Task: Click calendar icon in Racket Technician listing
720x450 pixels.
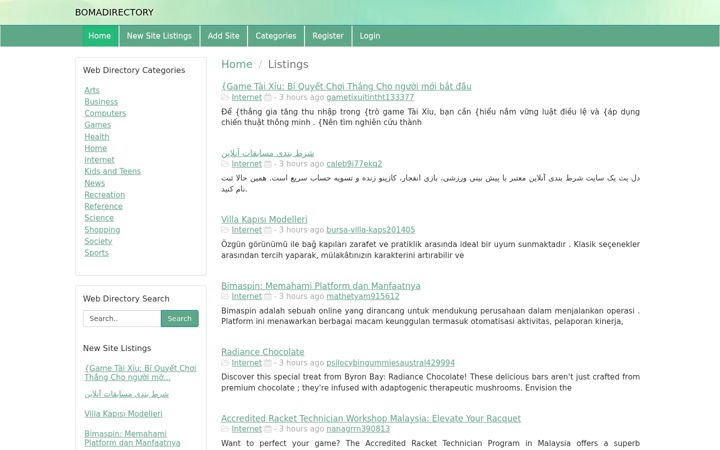Action: (268, 428)
